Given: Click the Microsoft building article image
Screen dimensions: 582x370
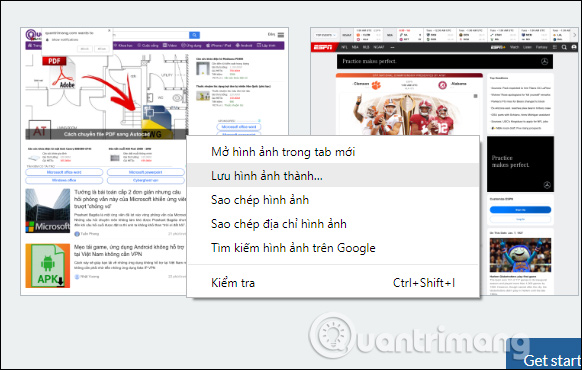Looking at the screenshot, I should (48, 210).
